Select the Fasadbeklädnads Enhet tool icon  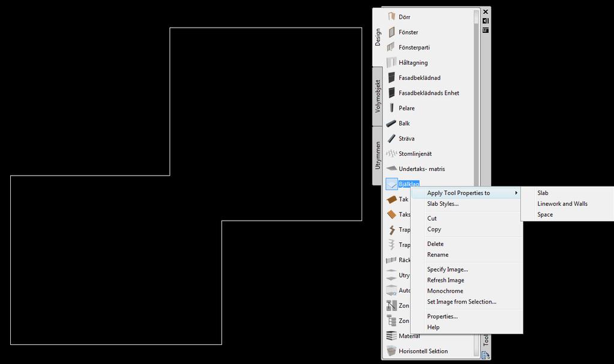tap(391, 93)
